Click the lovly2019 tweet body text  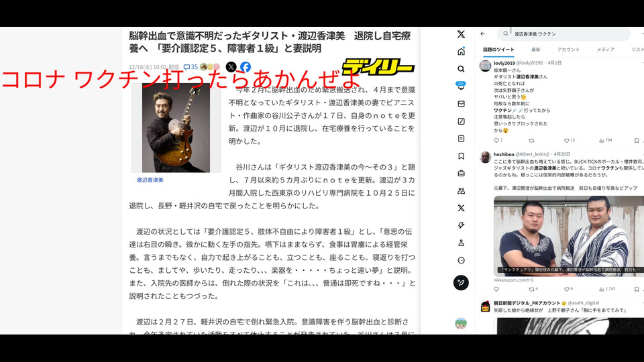coord(522,100)
